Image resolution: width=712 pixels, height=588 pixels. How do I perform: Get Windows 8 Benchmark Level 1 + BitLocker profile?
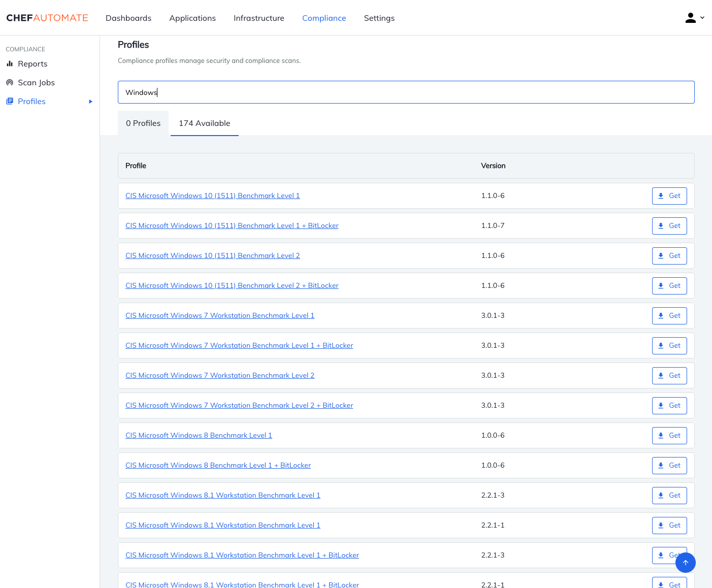669,466
